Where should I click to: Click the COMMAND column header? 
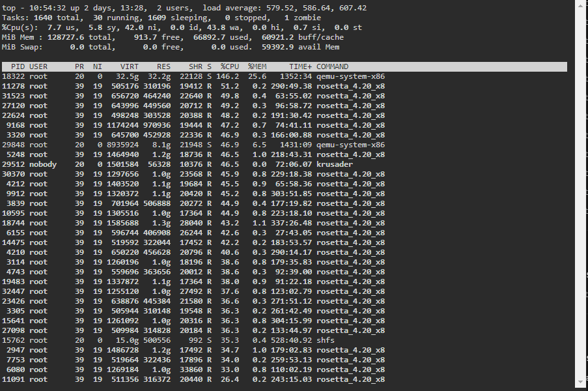[x=332, y=66]
